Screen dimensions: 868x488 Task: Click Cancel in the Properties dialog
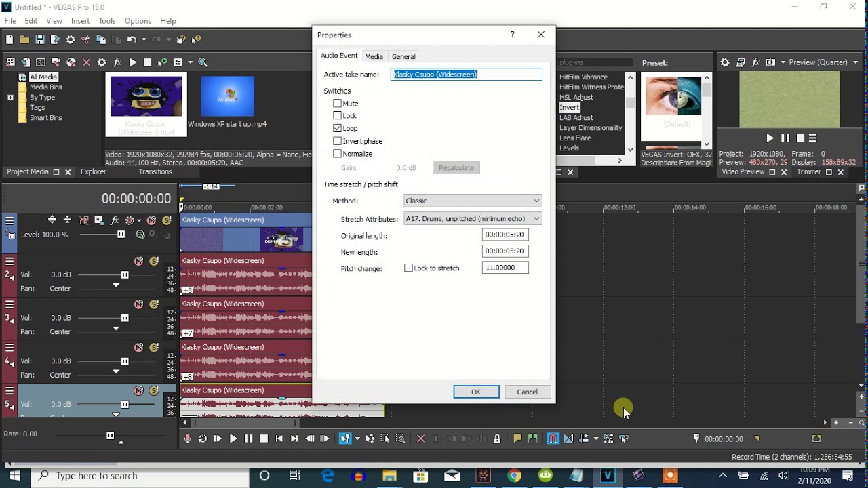(x=527, y=392)
